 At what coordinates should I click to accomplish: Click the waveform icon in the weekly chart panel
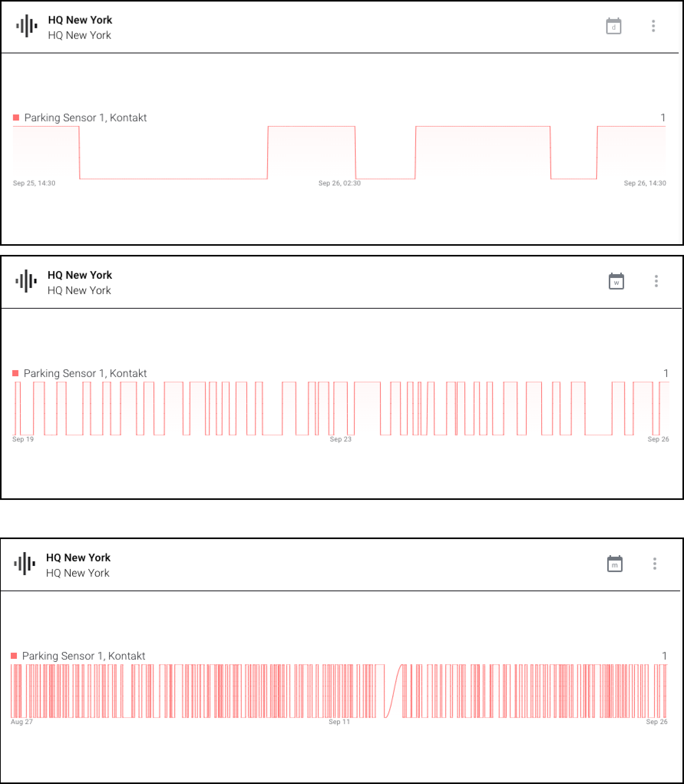point(26,281)
